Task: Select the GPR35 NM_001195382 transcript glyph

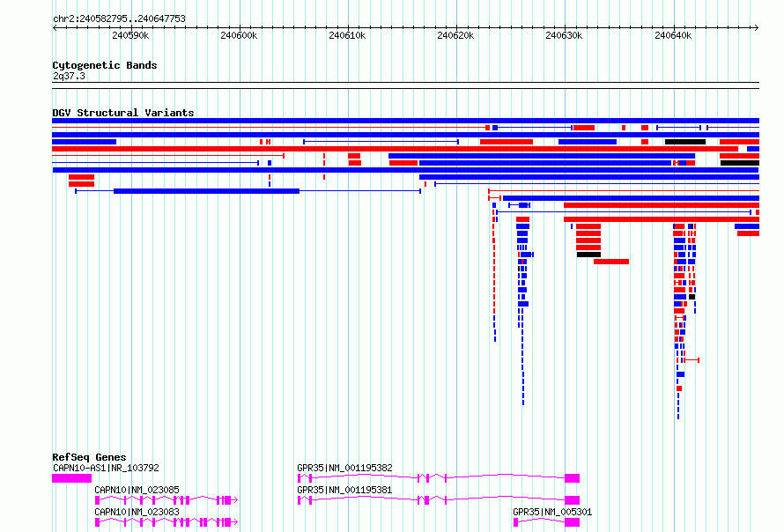Action: pos(439,478)
